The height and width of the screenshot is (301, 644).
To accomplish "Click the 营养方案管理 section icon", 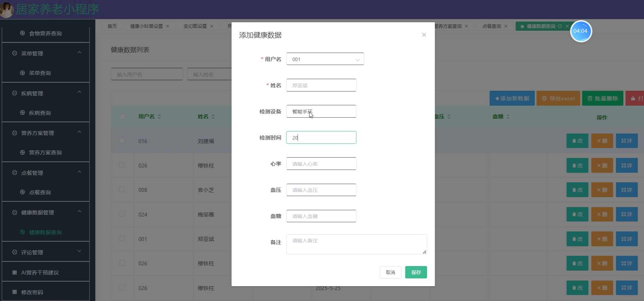I will point(14,133).
